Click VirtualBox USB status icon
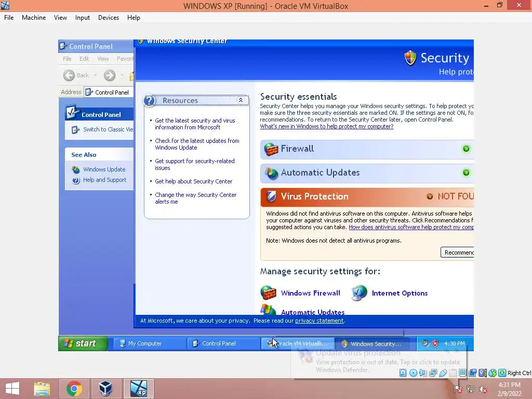Screen dimensions: 532x399 [x=443, y=373]
